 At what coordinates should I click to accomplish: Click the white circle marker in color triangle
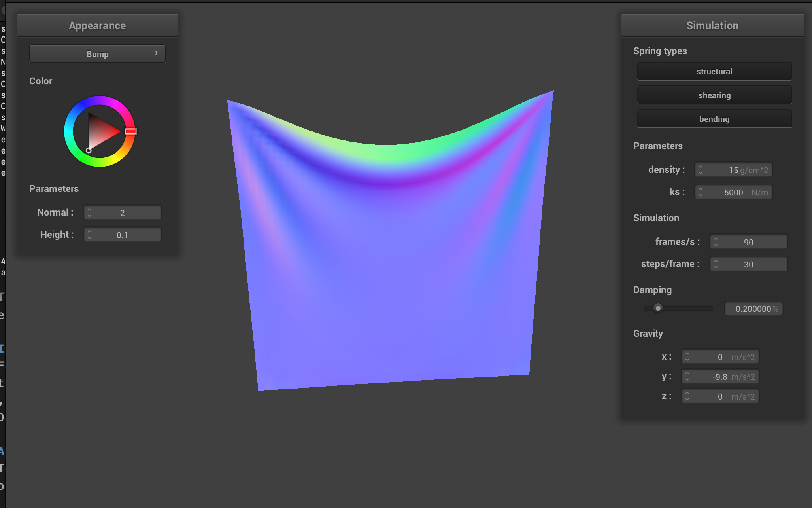pos(89,150)
